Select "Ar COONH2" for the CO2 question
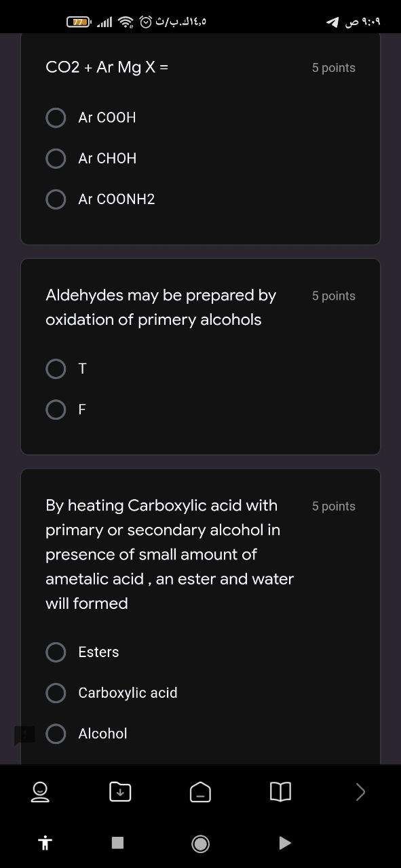This screenshot has width=401, height=868. [56, 199]
